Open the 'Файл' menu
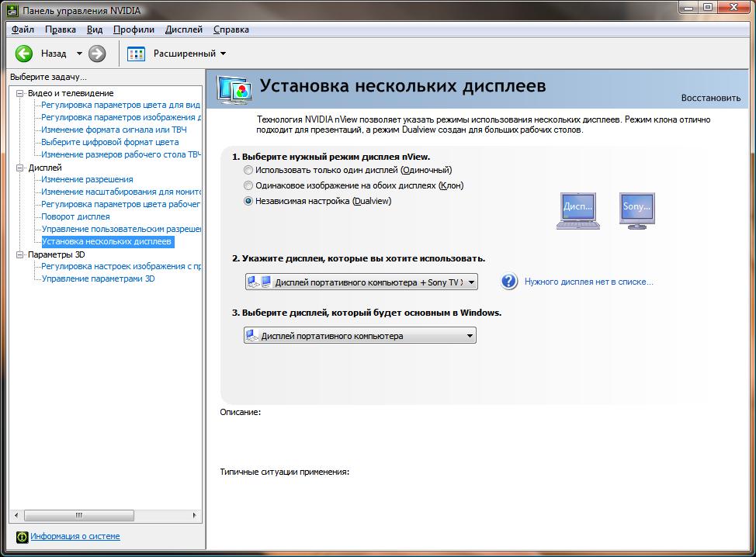This screenshot has width=756, height=557. point(23,29)
